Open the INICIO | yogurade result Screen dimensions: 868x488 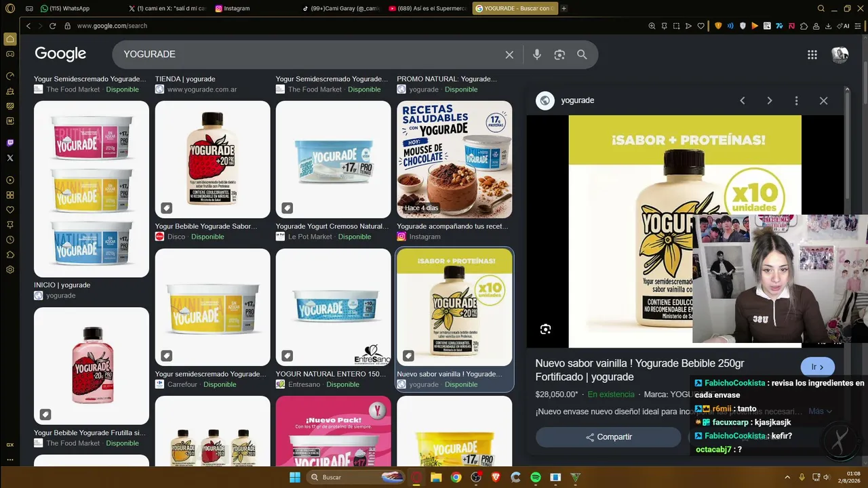click(x=62, y=285)
